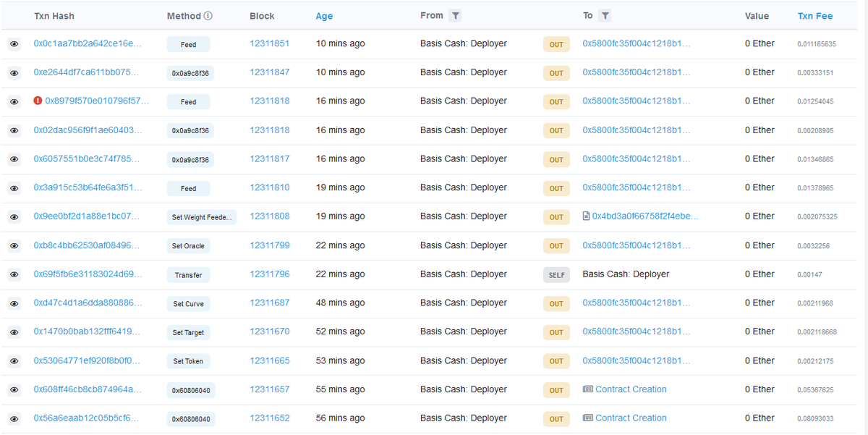Open block 12311670

(270, 331)
